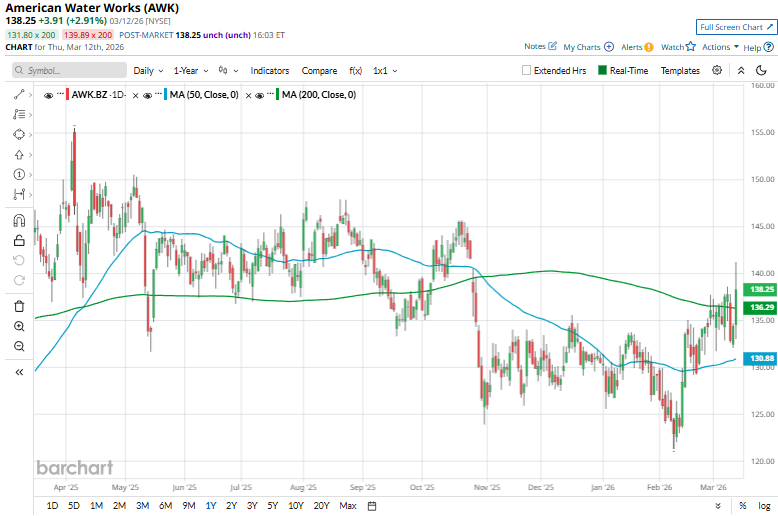Click the 136.29 MA 200 value label
The height and width of the screenshot is (516, 778).
tap(761, 307)
